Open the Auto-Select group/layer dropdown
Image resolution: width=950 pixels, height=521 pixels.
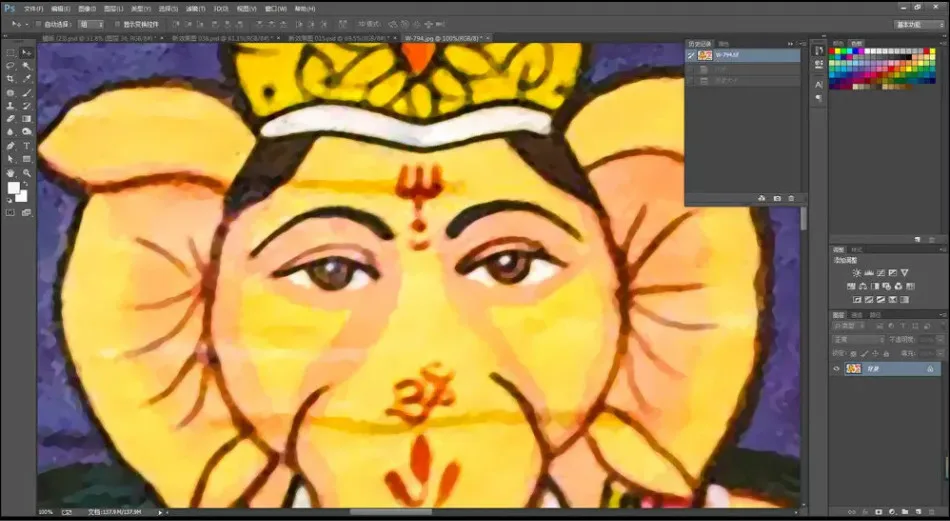[91, 24]
